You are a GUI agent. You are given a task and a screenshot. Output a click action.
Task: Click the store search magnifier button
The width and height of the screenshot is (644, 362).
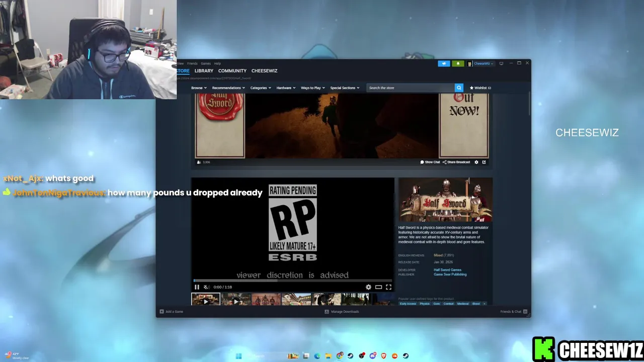459,87
